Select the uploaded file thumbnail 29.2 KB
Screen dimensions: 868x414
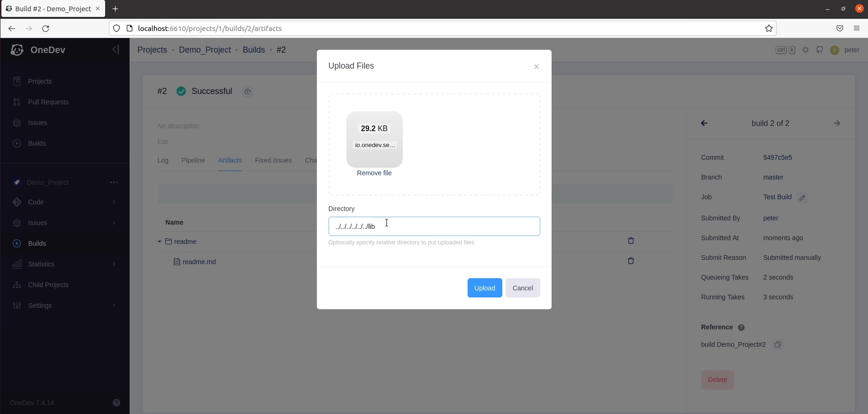point(375,140)
